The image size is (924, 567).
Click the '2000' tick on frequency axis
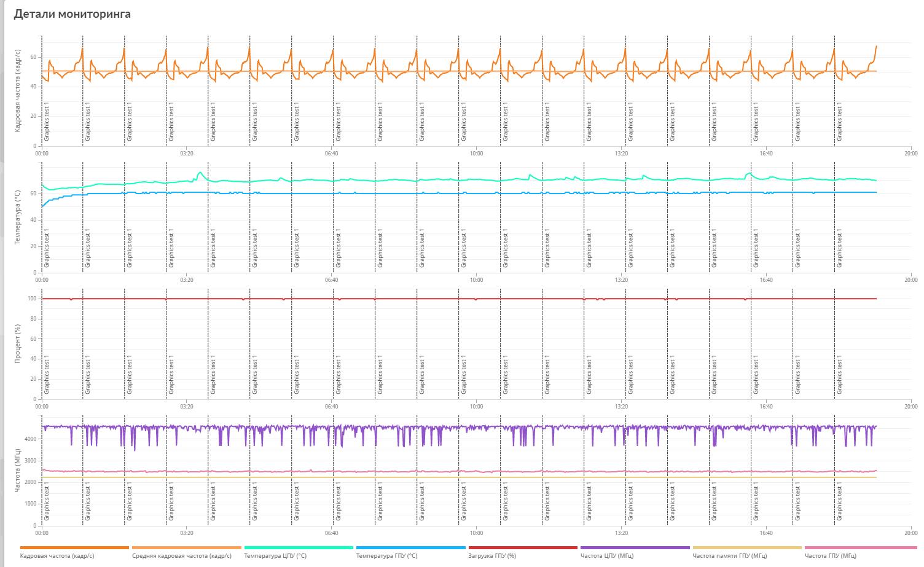pos(31,482)
